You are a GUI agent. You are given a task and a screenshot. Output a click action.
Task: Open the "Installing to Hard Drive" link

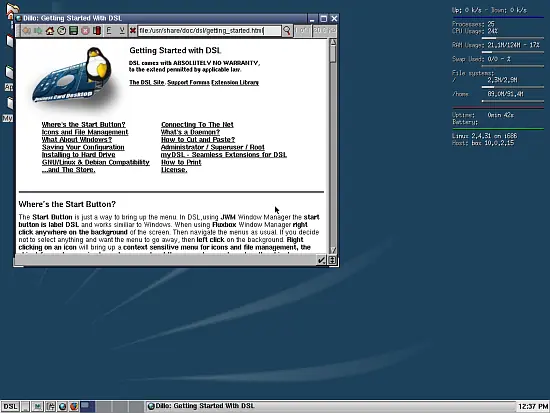tap(79, 155)
